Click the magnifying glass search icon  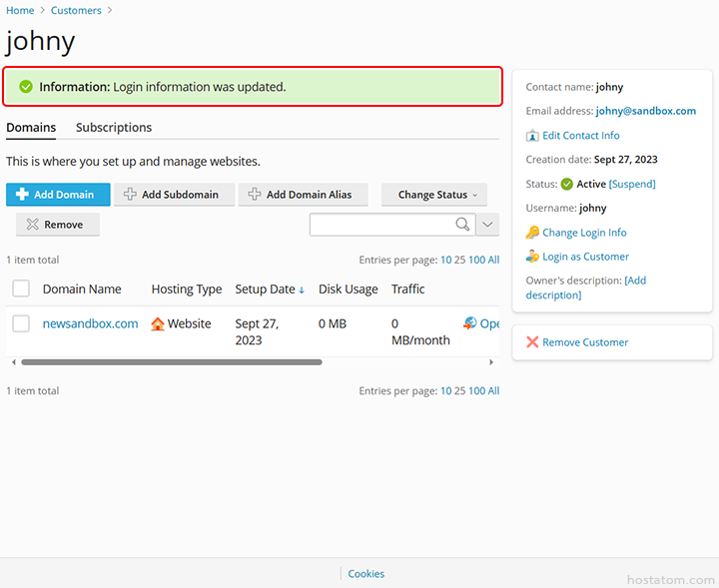tap(462, 225)
